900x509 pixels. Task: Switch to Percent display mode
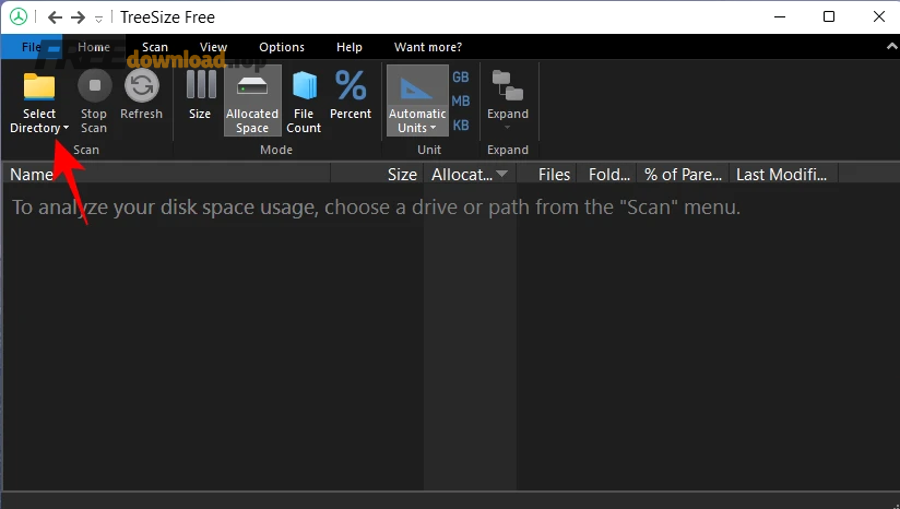pos(351,95)
